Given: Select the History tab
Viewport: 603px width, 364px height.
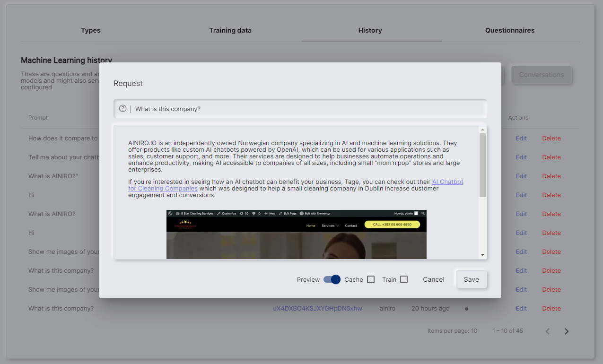Looking at the screenshot, I should click(x=370, y=30).
